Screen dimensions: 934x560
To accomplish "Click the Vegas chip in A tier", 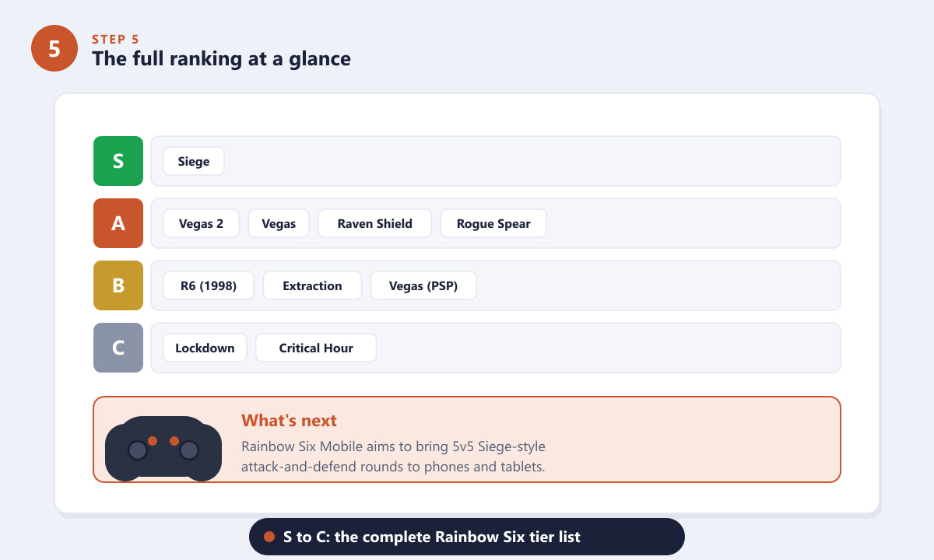I will (x=279, y=223).
